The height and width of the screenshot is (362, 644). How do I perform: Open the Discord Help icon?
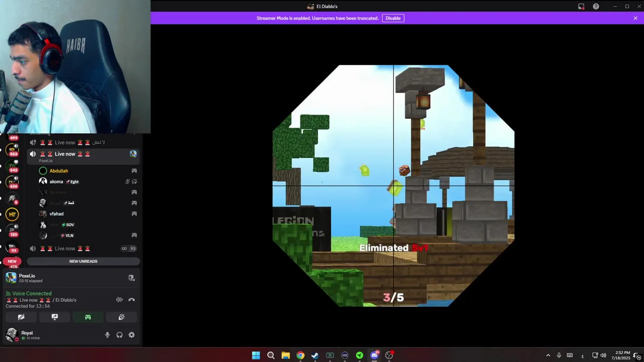[596, 7]
